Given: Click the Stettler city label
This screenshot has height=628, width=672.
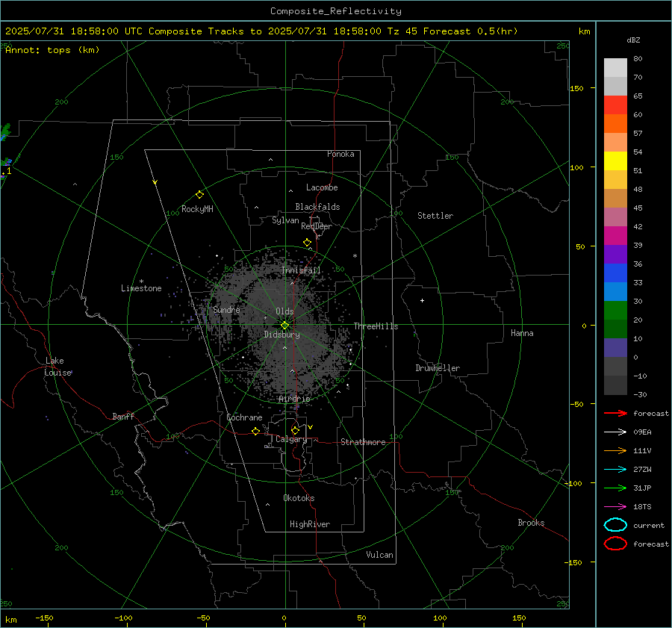Looking at the screenshot, I should (x=435, y=216).
